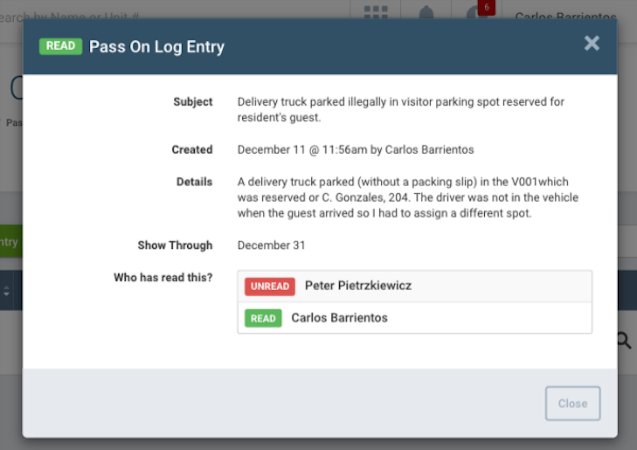This screenshot has height=450, width=637.
Task: Click the Close button
Action: [572, 403]
